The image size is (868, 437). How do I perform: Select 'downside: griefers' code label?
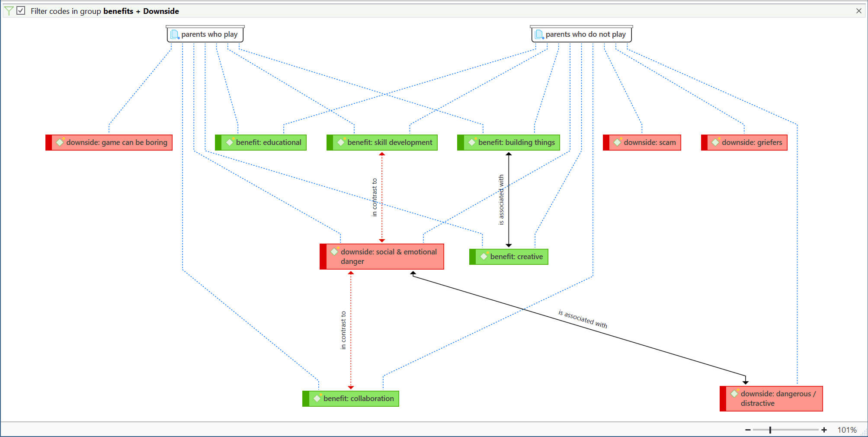pyautogui.click(x=752, y=142)
